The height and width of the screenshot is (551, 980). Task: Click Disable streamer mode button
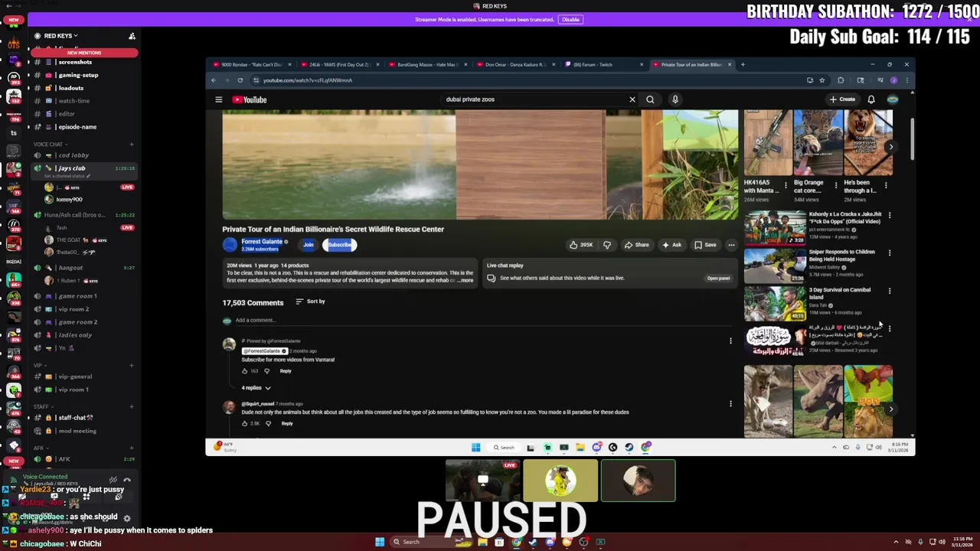point(570,19)
